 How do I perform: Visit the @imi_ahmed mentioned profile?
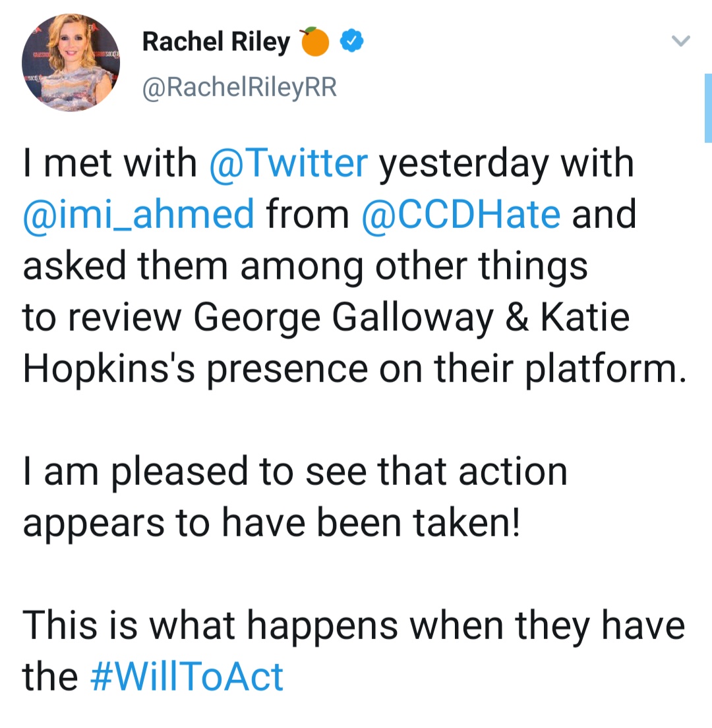138,215
